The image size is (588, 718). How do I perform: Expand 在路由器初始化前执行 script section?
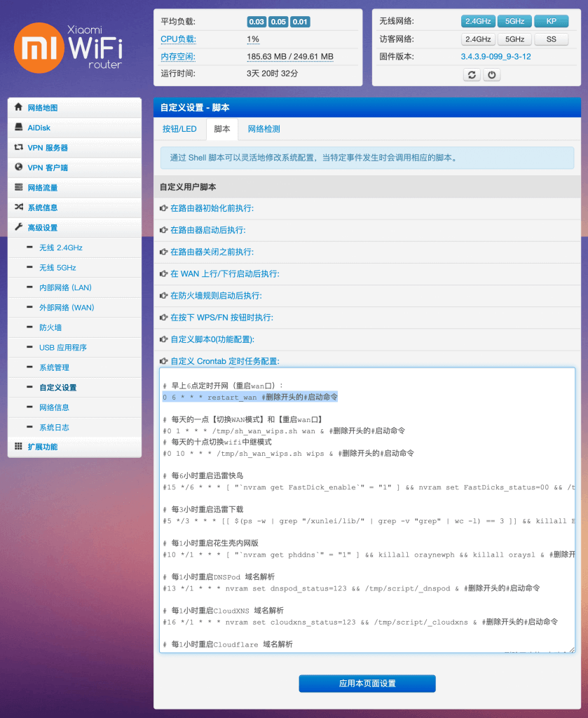[x=212, y=208]
